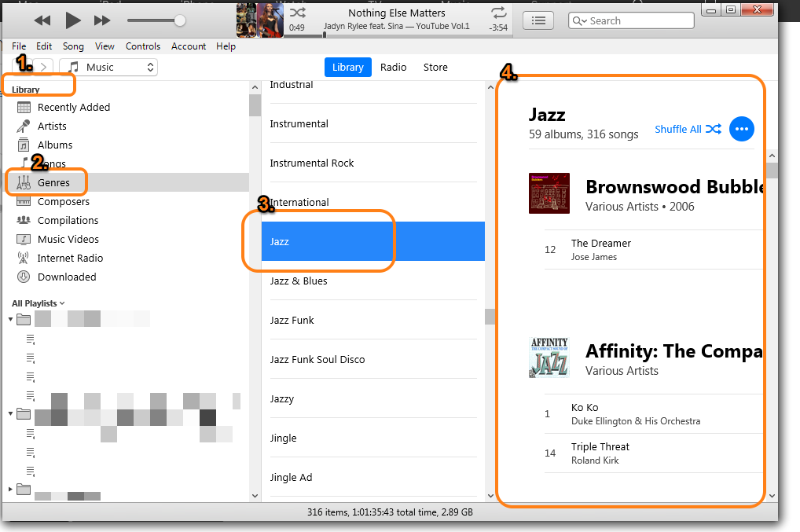Click genre list scrollbar up arrow
Image resolution: width=800 pixels, height=532 pixels.
(490, 87)
